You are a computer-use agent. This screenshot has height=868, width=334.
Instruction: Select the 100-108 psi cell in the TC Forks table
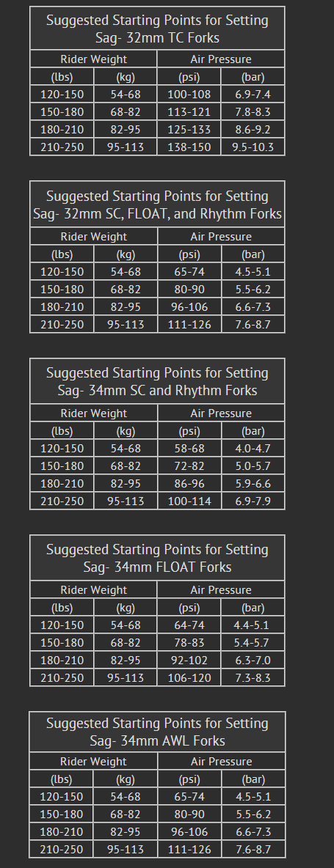pos(189,94)
